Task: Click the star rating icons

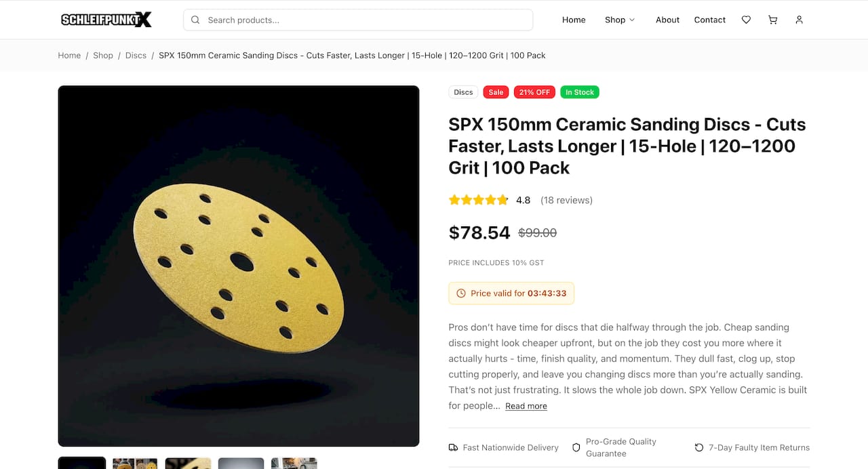Action: [478, 200]
